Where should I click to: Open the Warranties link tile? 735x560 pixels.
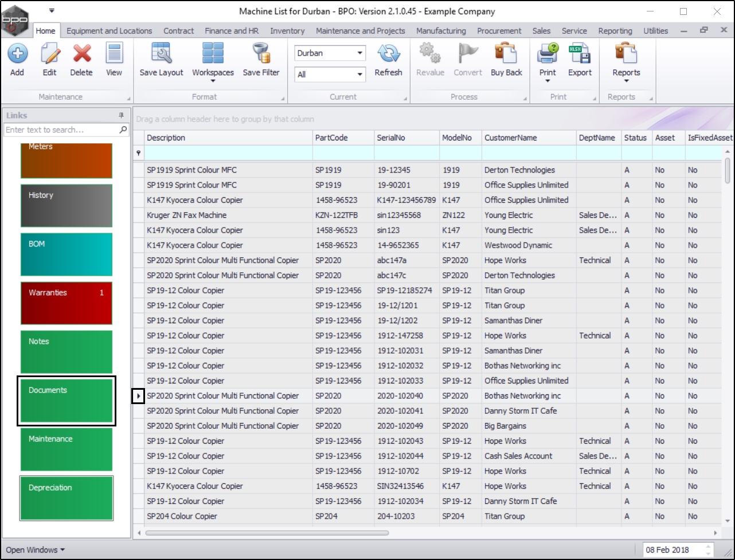click(x=67, y=303)
